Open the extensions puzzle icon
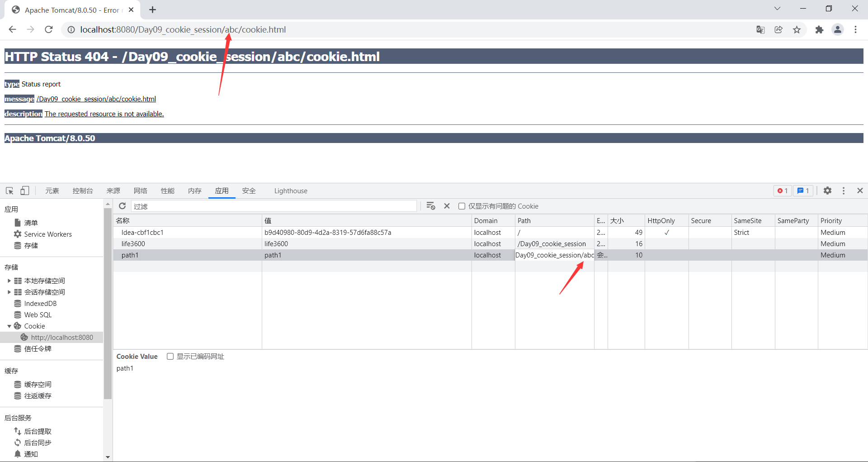 pyautogui.click(x=819, y=29)
